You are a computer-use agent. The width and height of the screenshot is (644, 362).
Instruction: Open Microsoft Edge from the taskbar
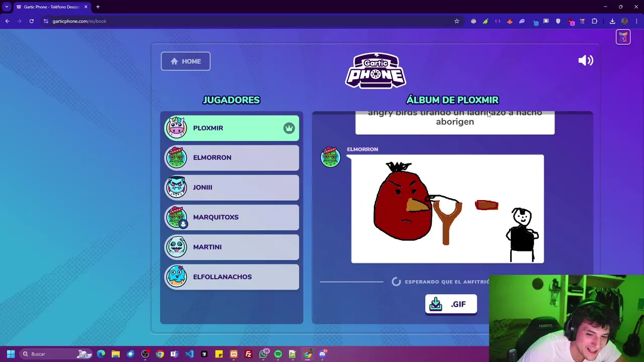[101, 354]
